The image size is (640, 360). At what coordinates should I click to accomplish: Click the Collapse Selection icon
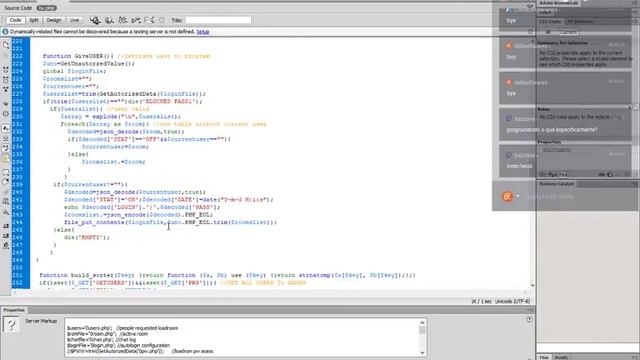pyautogui.click(x=6, y=80)
